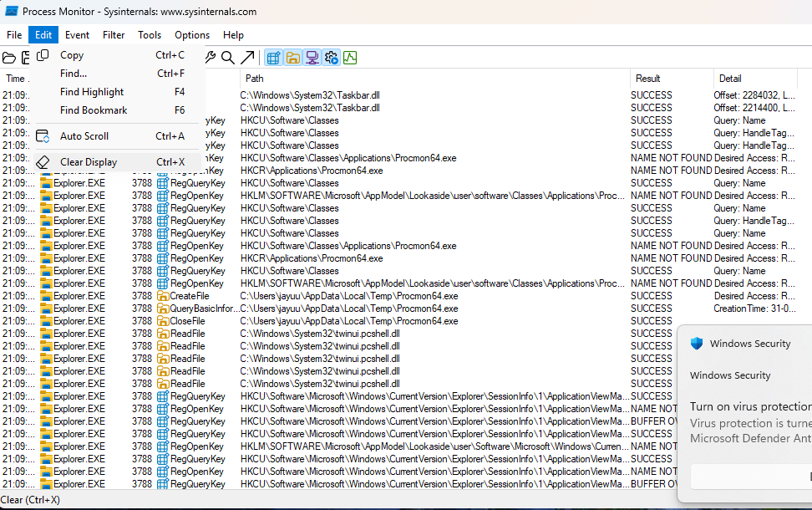Click the Windows Security shield icon
812x510 pixels.
point(697,343)
